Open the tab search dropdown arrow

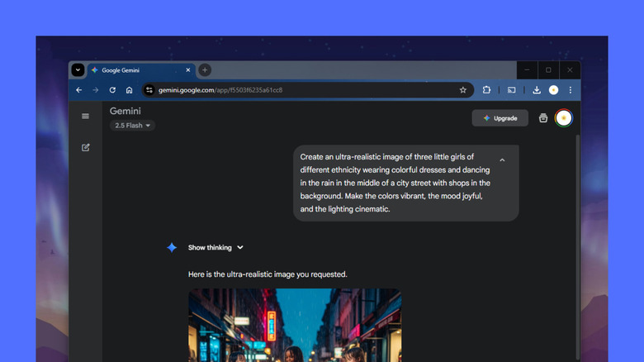coord(78,70)
